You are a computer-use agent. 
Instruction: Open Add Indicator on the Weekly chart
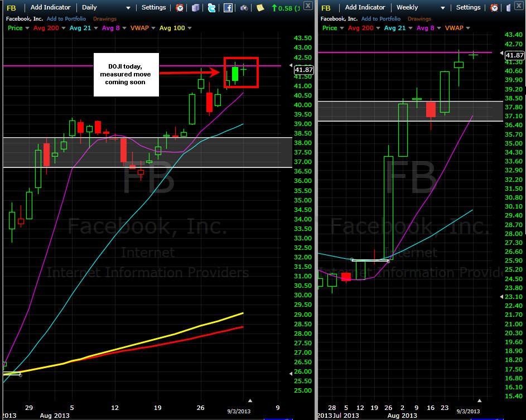pyautogui.click(x=365, y=7)
